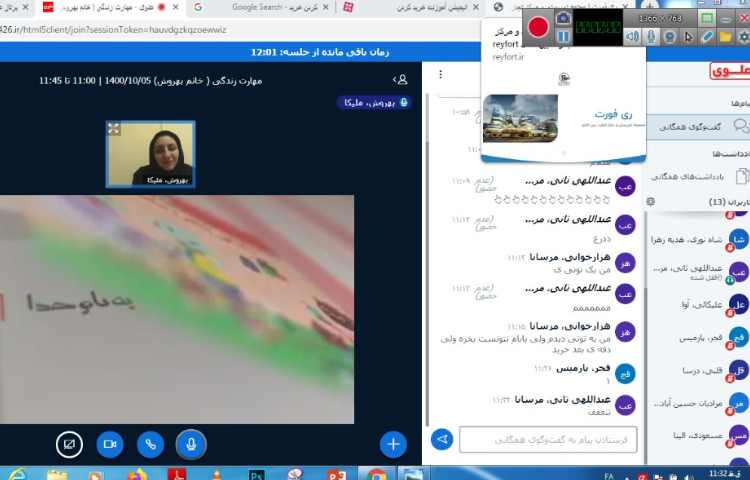
Task: Leave audio using the phone button
Action: [x=151, y=444]
